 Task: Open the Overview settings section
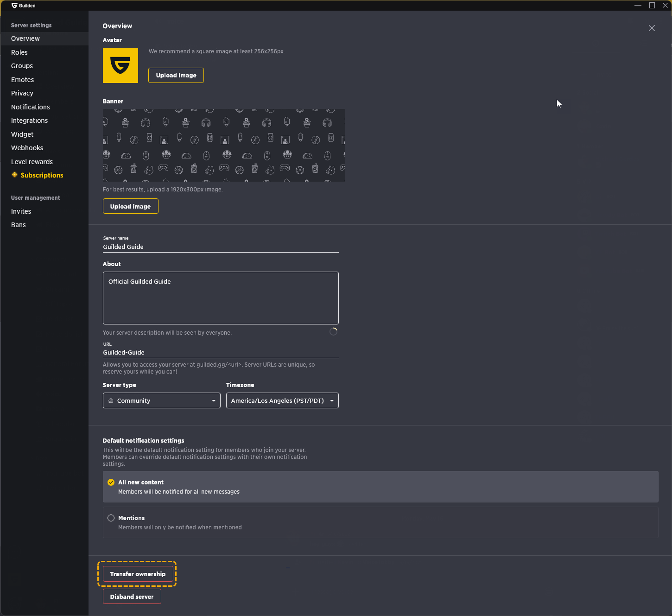tap(44, 38)
